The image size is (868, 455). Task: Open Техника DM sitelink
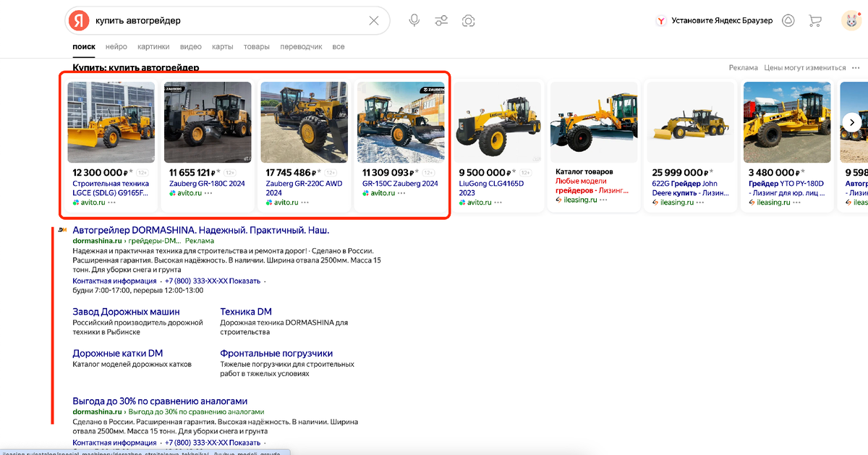(x=246, y=312)
